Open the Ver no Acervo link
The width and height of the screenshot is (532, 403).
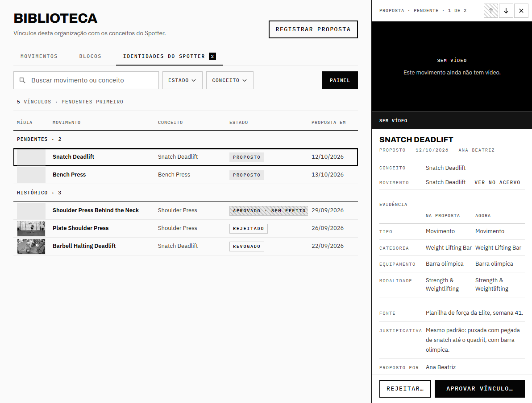coord(497,182)
